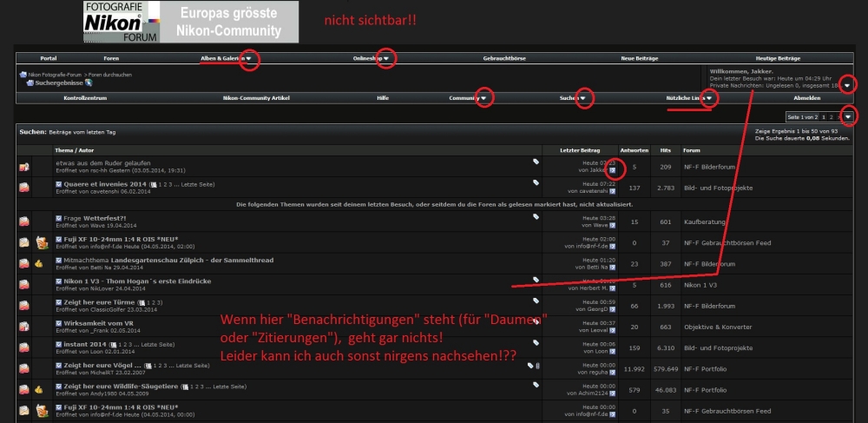The image size is (868, 423).
Task: Show Neue Beiträge
Action: (641, 58)
